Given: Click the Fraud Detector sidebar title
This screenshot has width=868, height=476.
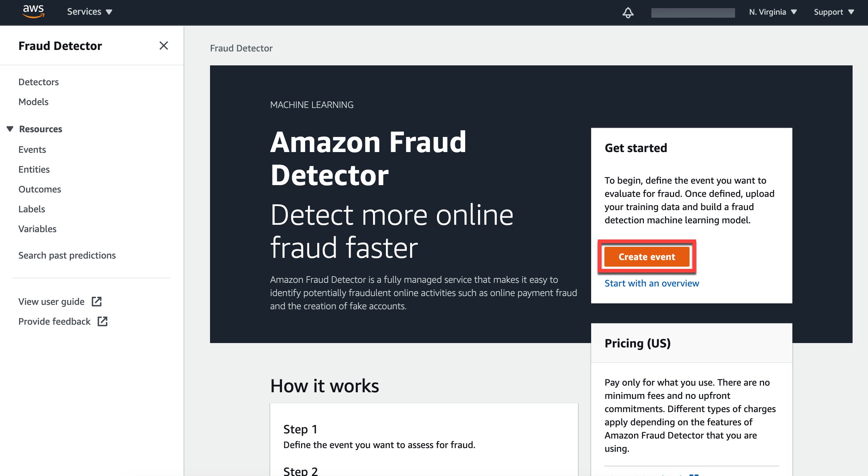Looking at the screenshot, I should 60,46.
